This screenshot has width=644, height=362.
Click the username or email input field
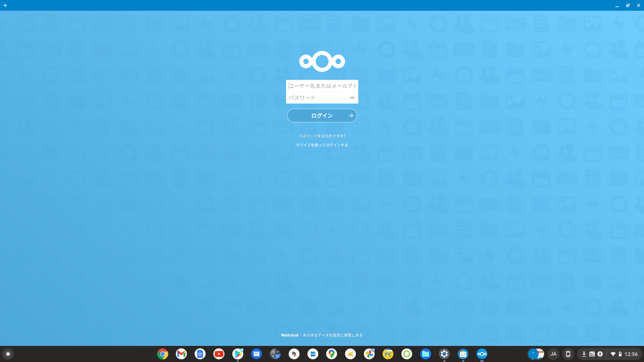(322, 86)
